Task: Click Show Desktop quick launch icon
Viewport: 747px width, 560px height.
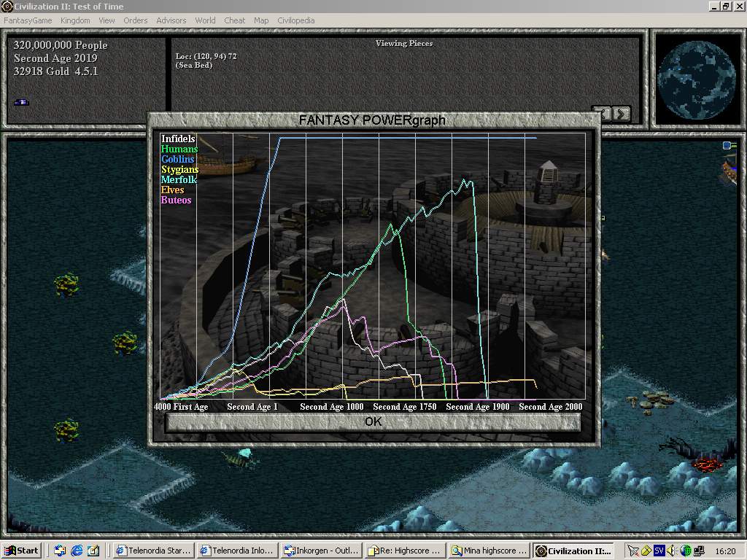Action: click(93, 551)
